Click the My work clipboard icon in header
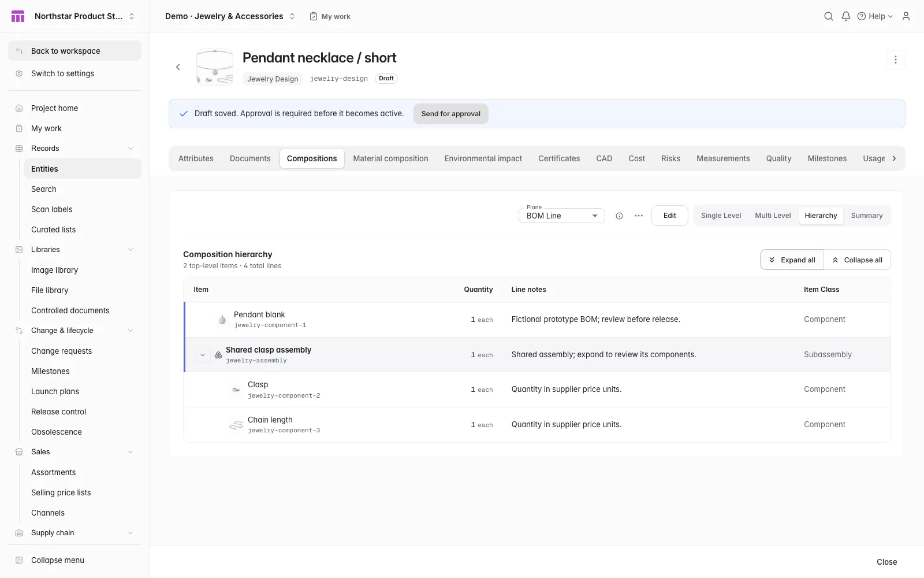 pos(314,16)
